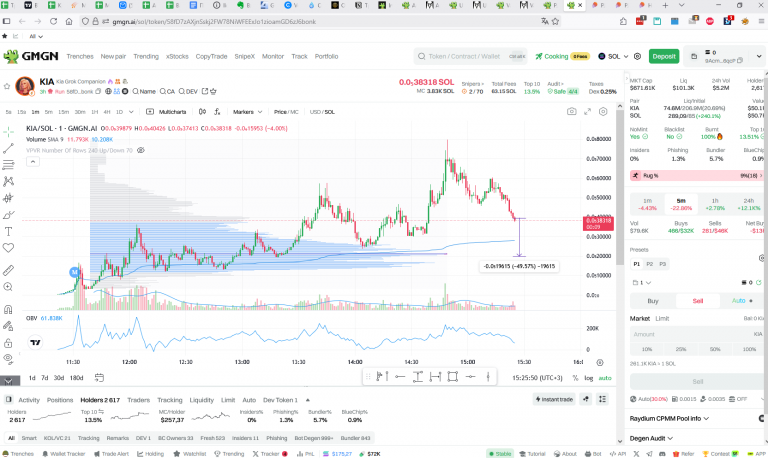Open X Twitter link in footer
Viewport: 768px width, 458px height.
636,454
